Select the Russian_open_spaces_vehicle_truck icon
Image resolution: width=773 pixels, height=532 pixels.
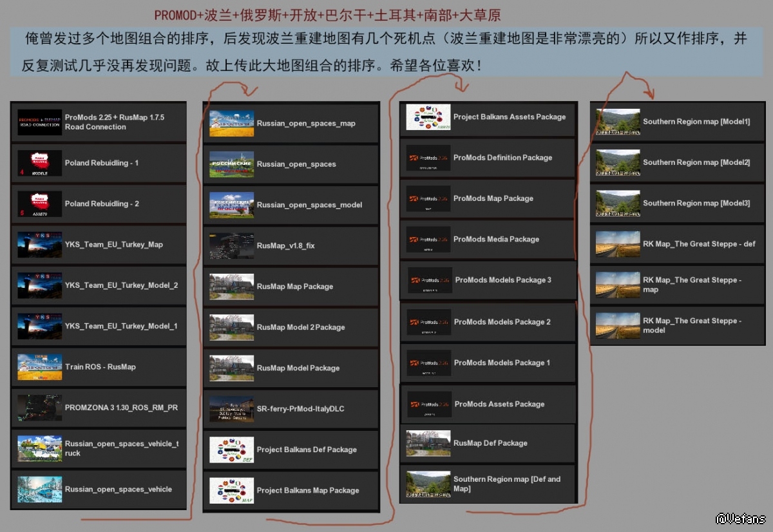[39, 448]
